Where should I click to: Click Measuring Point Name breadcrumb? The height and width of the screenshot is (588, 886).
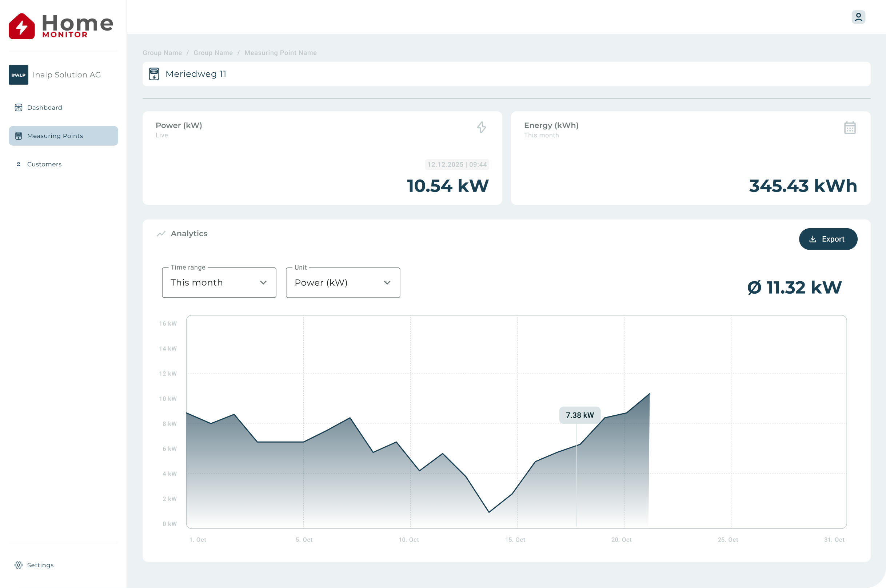280,53
